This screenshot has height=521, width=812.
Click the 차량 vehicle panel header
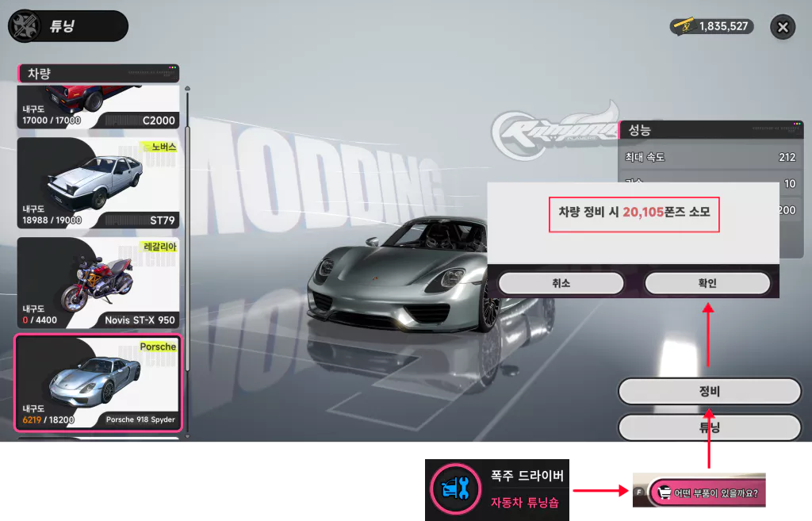(98, 74)
